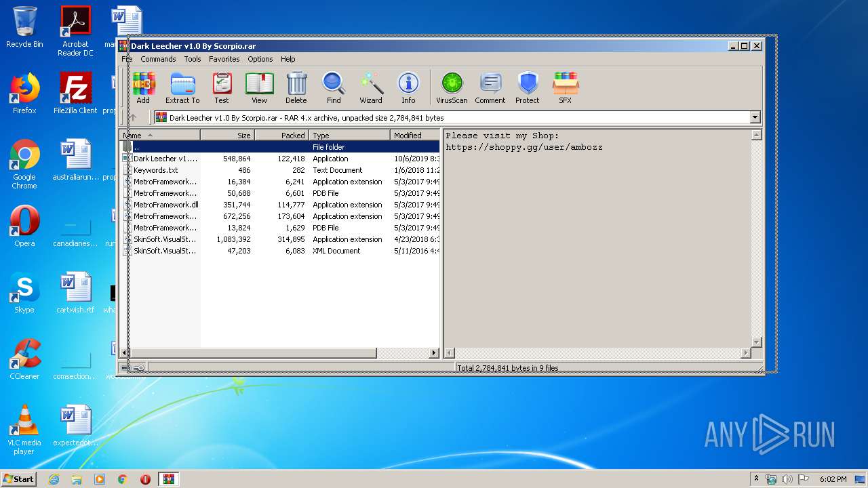
Task: Open the Comment tool
Action: pyautogui.click(x=490, y=88)
